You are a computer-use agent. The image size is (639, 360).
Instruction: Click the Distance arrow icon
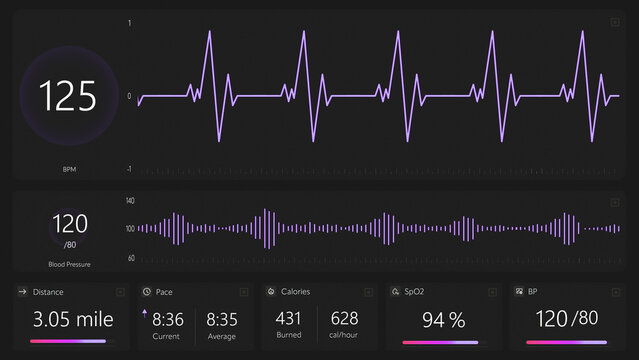(23, 292)
